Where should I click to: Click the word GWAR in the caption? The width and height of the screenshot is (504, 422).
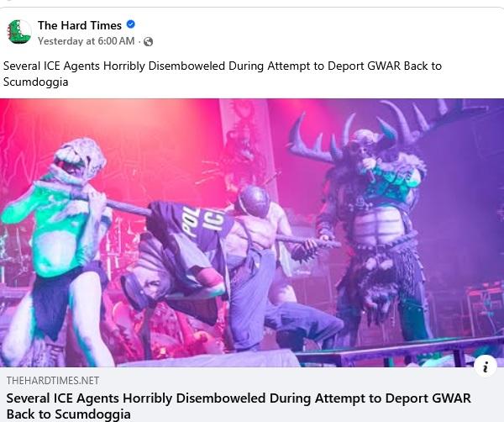click(x=384, y=66)
